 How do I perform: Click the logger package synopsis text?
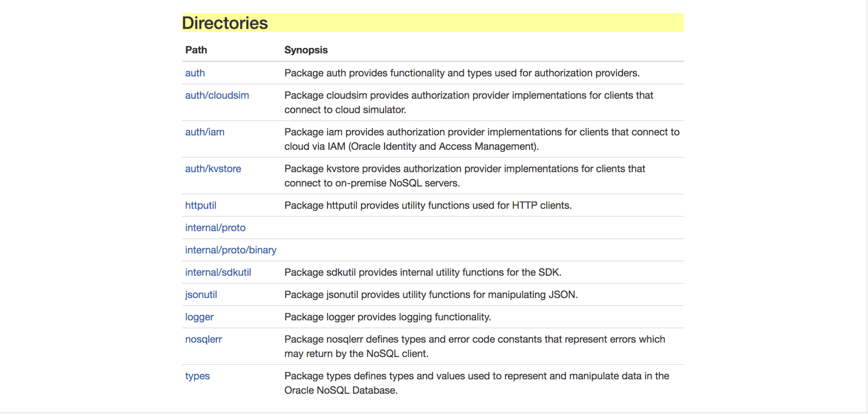tap(387, 317)
